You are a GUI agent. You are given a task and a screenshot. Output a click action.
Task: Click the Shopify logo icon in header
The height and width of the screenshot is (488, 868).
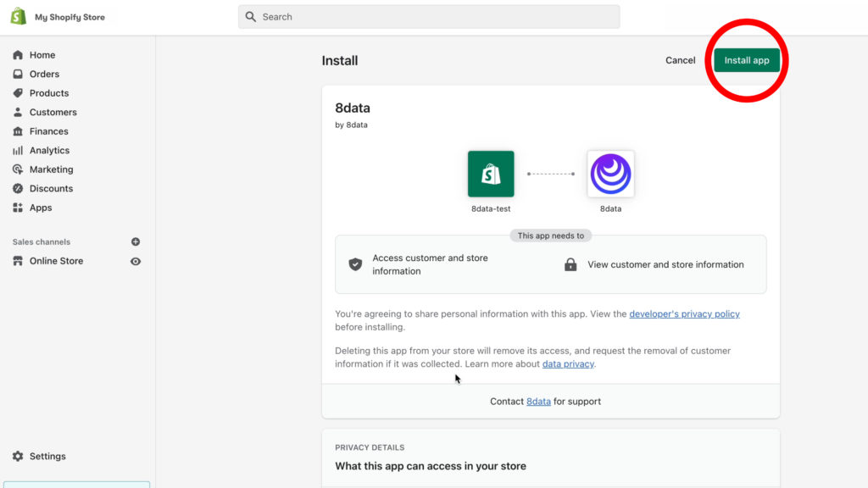19,17
